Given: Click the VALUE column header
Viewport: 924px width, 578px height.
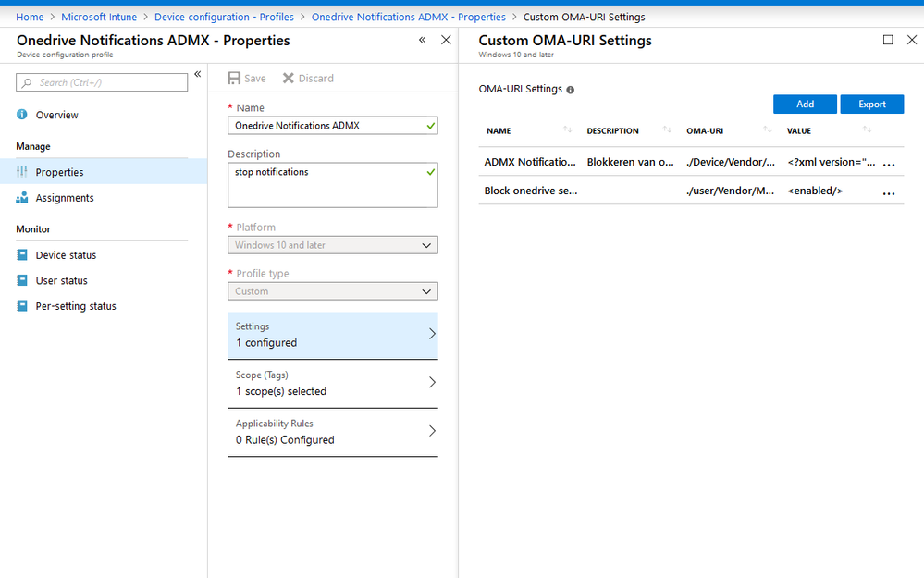Looking at the screenshot, I should [x=798, y=130].
